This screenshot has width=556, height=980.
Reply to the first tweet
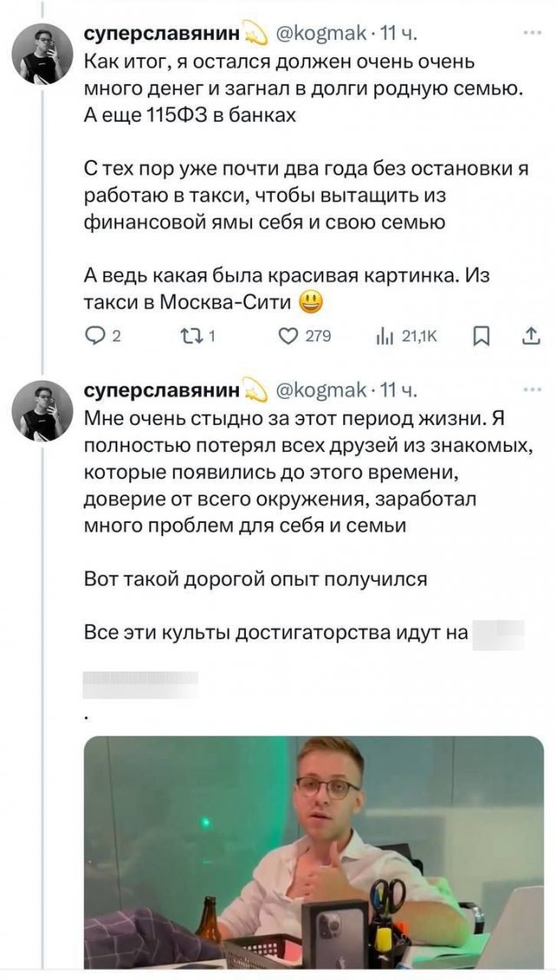click(96, 336)
